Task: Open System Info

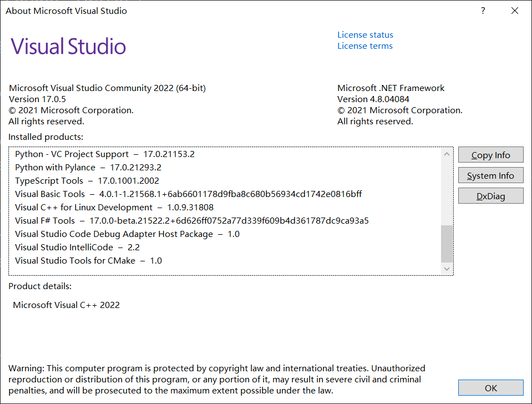Action: 490,175
